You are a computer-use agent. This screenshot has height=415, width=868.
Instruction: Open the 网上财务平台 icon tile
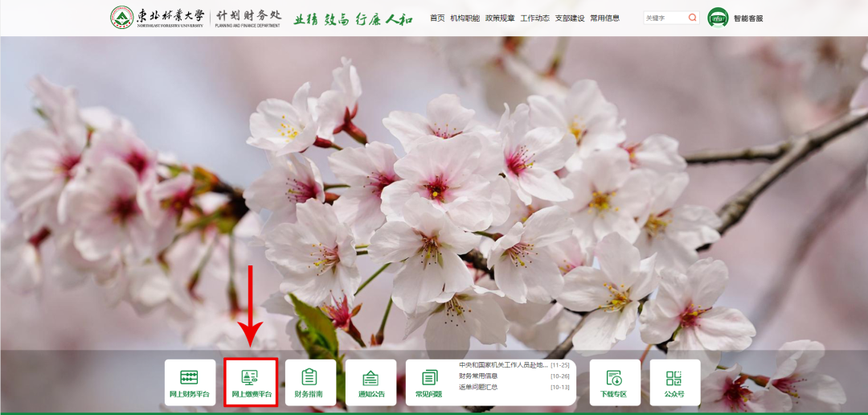190,383
